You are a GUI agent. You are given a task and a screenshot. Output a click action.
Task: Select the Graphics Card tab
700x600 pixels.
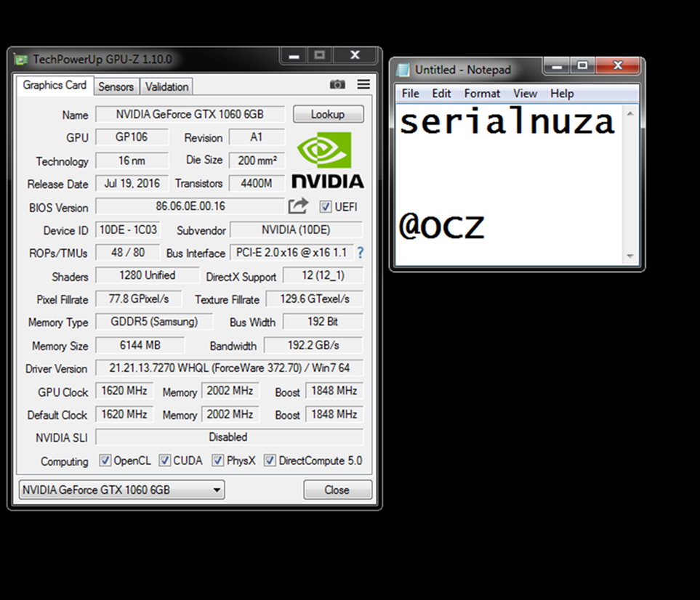point(55,85)
